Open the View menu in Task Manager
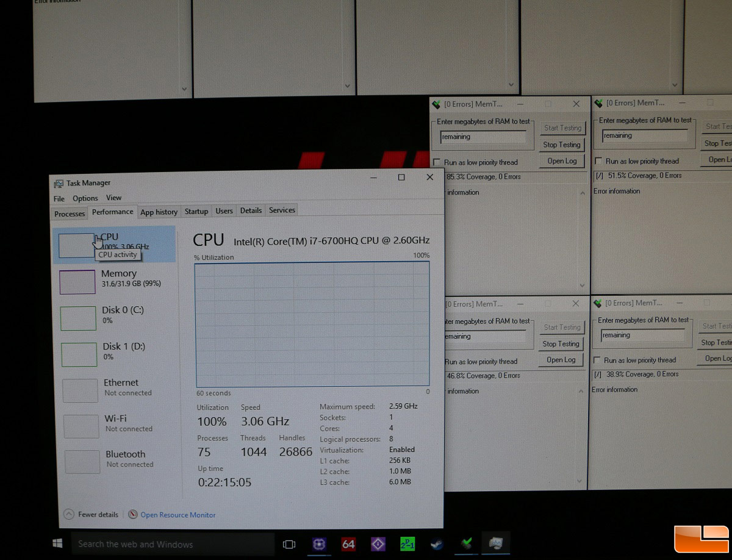This screenshot has height=560, width=732. click(x=114, y=198)
